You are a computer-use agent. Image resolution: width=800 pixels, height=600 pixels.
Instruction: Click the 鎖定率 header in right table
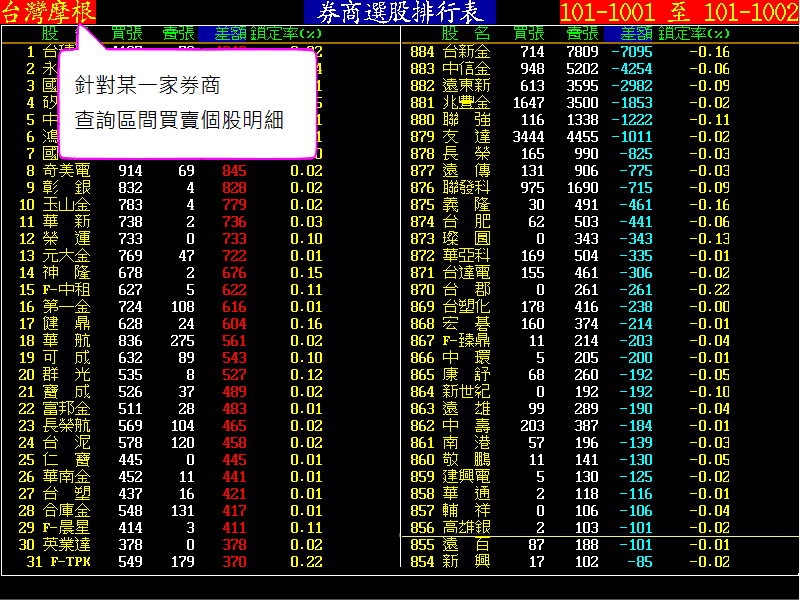tap(712, 33)
